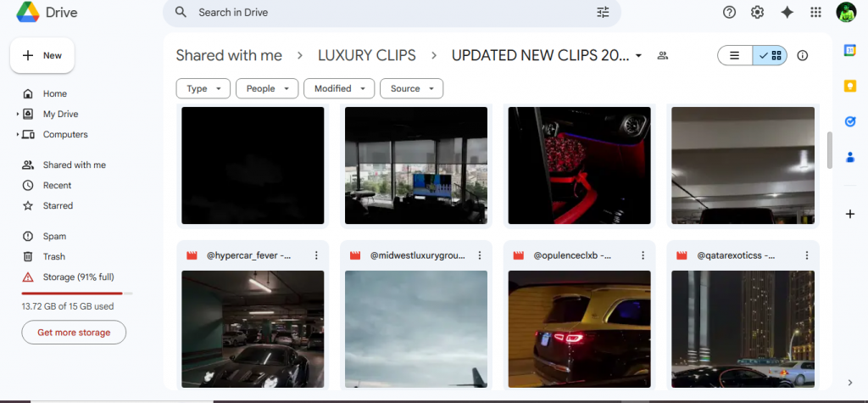This screenshot has width=868, height=403.
Task: Open Starred in the sidebar
Action: click(x=58, y=205)
